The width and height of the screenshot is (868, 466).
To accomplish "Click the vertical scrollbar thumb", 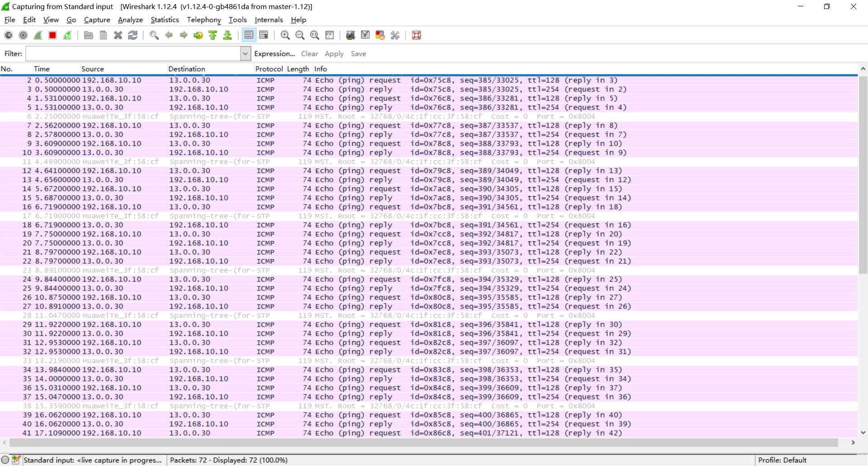I will tap(863, 175).
